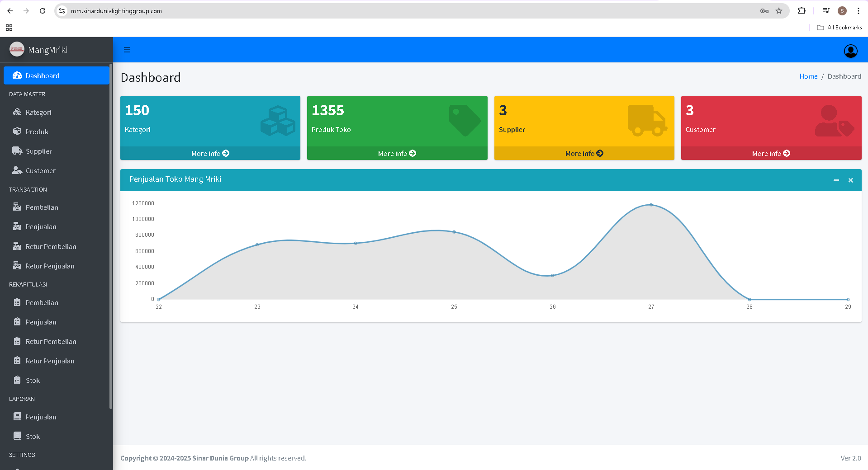Viewport: 868px width, 470px height.
Task: Click the TRANSACTION section header in sidebar
Action: (x=28, y=189)
